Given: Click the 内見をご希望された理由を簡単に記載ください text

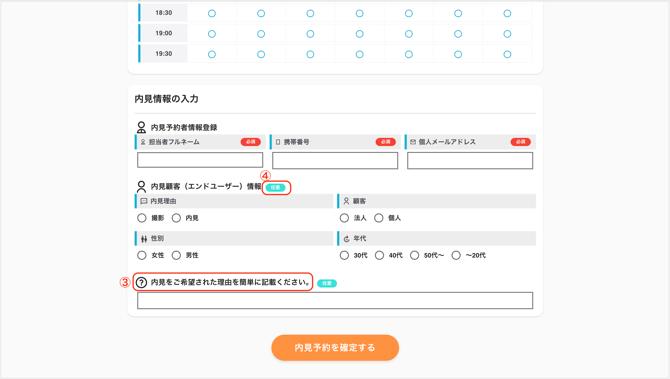Looking at the screenshot, I should [x=231, y=282].
